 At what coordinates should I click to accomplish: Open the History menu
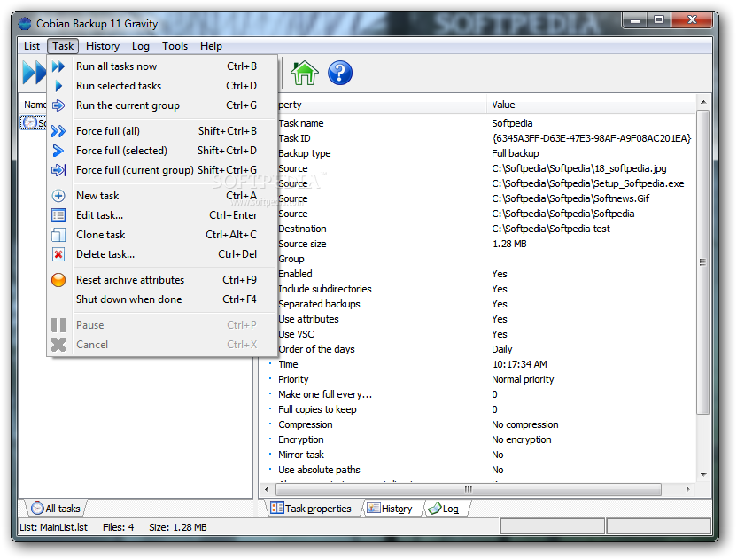click(103, 46)
